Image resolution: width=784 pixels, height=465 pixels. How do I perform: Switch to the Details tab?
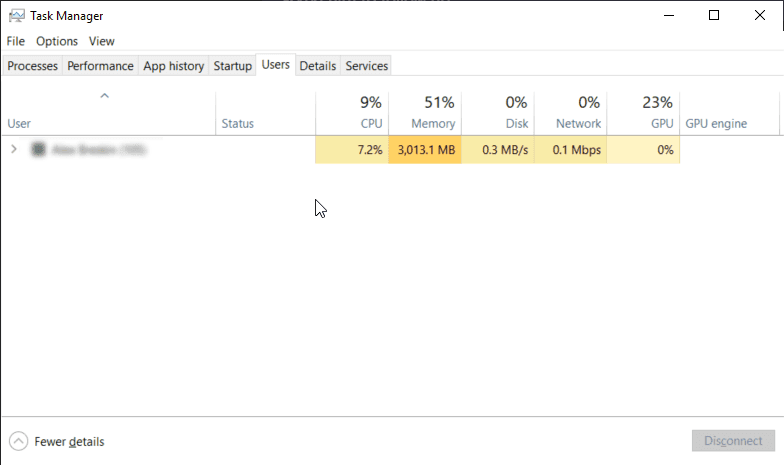(x=317, y=66)
